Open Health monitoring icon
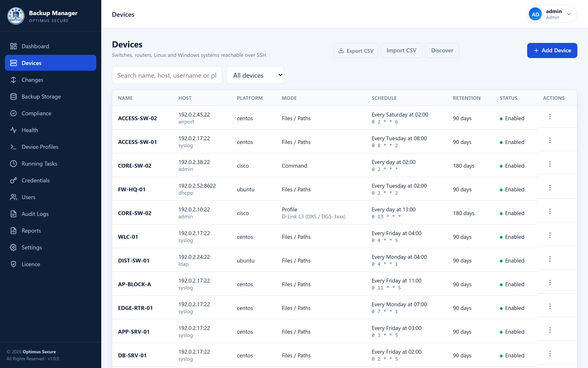 (13, 130)
